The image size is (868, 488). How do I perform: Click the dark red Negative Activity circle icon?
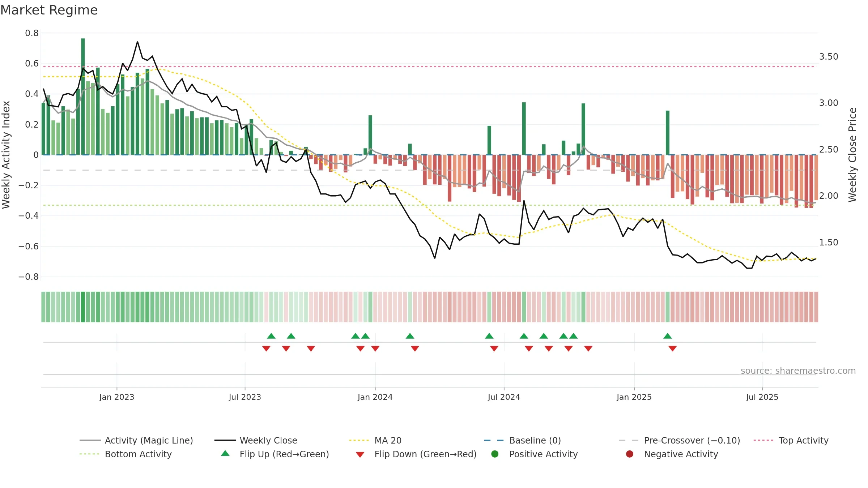pos(630,454)
